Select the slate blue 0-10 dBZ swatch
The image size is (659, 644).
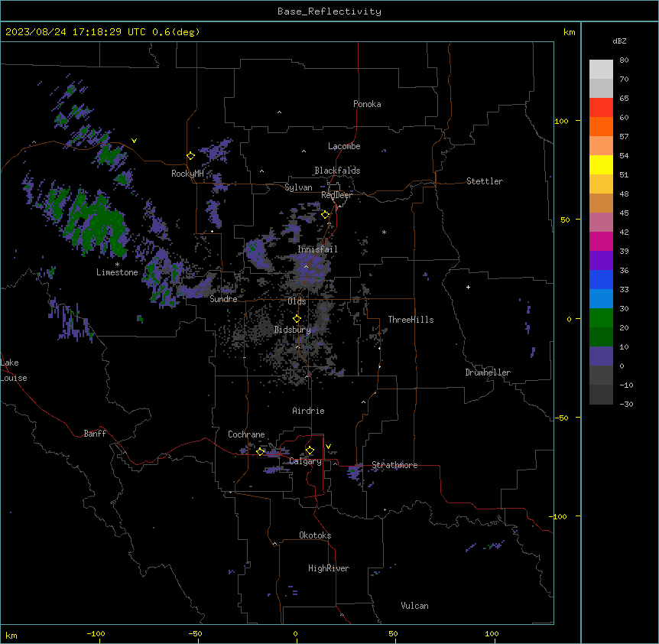coord(601,356)
